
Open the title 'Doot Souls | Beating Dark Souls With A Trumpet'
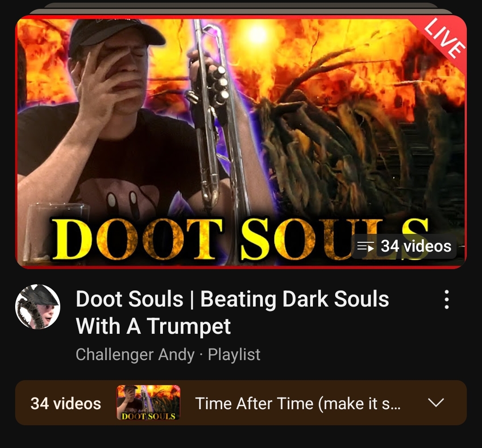232,312
